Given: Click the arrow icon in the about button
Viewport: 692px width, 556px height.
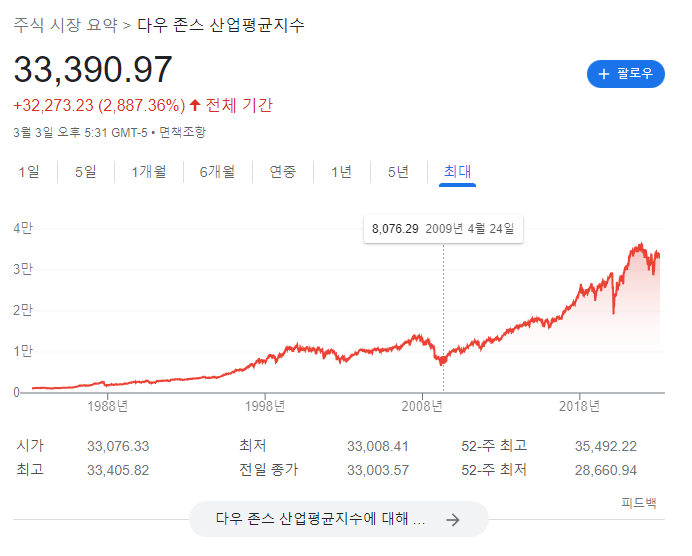Looking at the screenshot, I should 452,520.
